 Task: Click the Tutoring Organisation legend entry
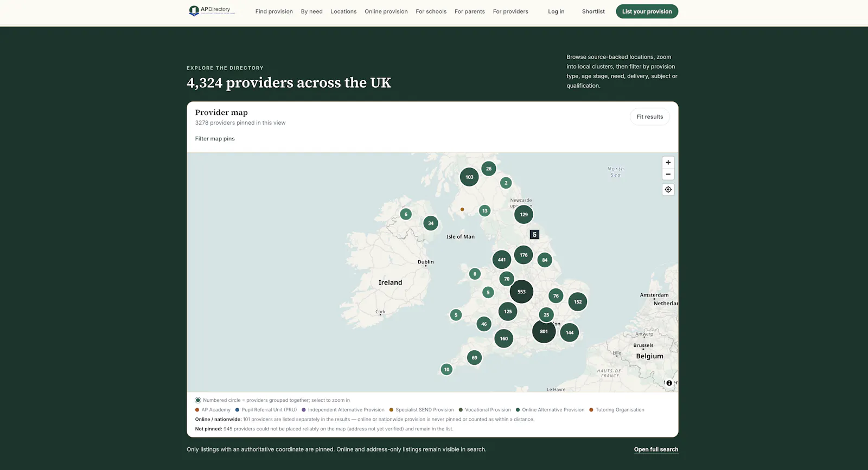pyautogui.click(x=616, y=410)
